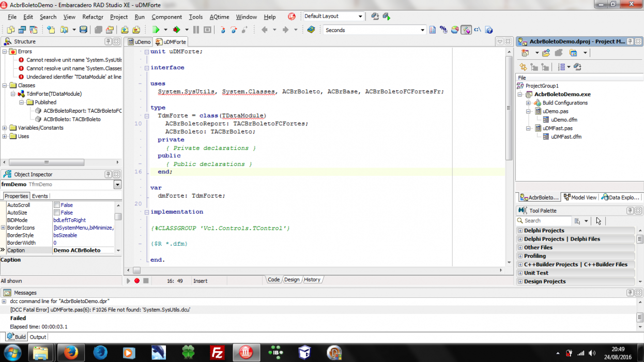Collapse the Errors node in Structure
The width and height of the screenshot is (644, 362).
pos(5,51)
